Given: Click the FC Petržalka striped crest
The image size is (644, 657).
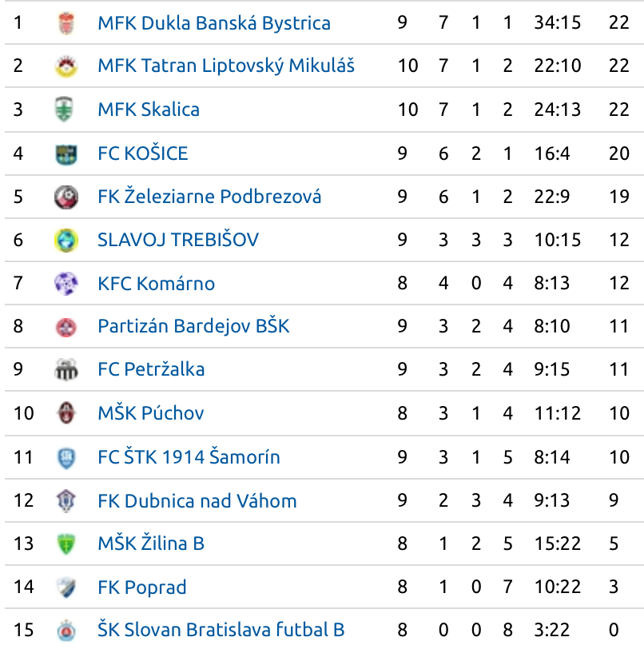Looking at the screenshot, I should [66, 369].
